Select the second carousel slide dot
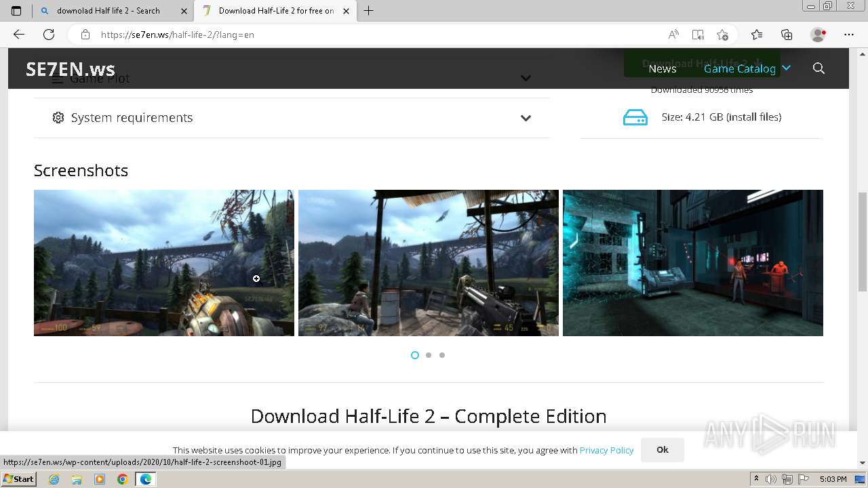 [x=429, y=355]
